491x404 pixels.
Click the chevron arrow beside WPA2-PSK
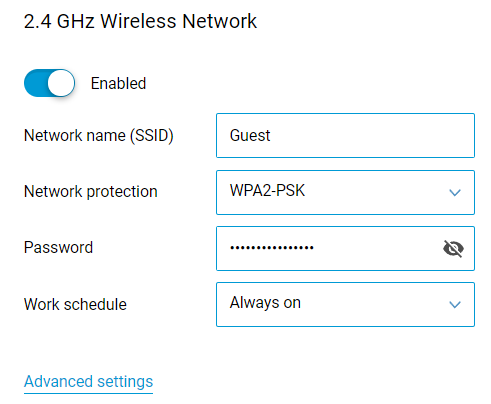click(x=455, y=193)
